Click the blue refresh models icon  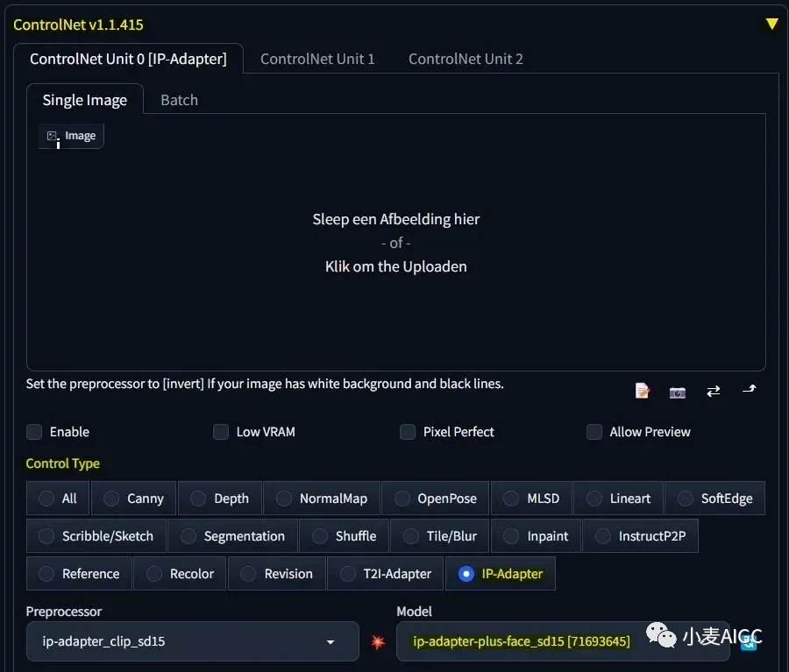749,642
